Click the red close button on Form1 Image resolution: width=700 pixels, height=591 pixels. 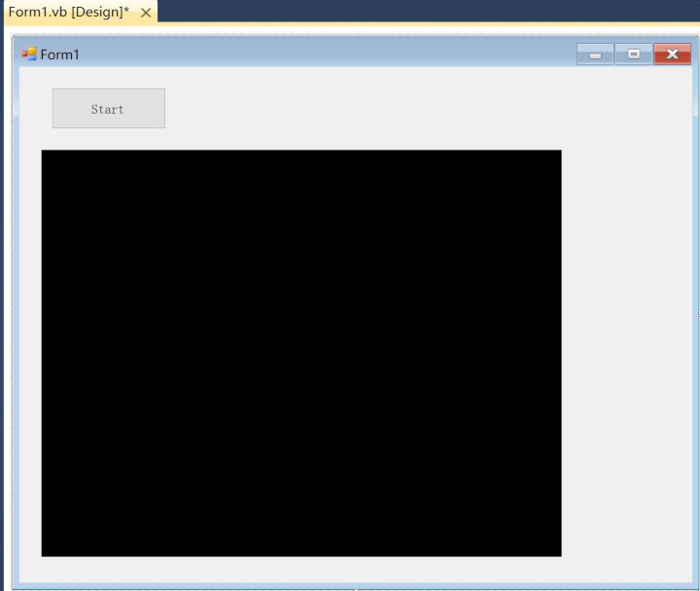point(672,54)
